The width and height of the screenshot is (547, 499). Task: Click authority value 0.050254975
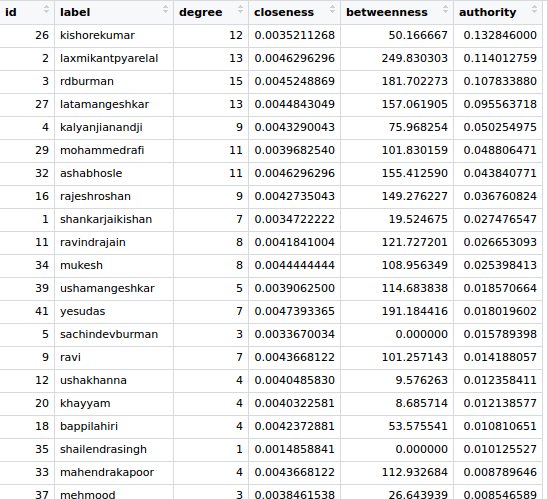(500, 127)
